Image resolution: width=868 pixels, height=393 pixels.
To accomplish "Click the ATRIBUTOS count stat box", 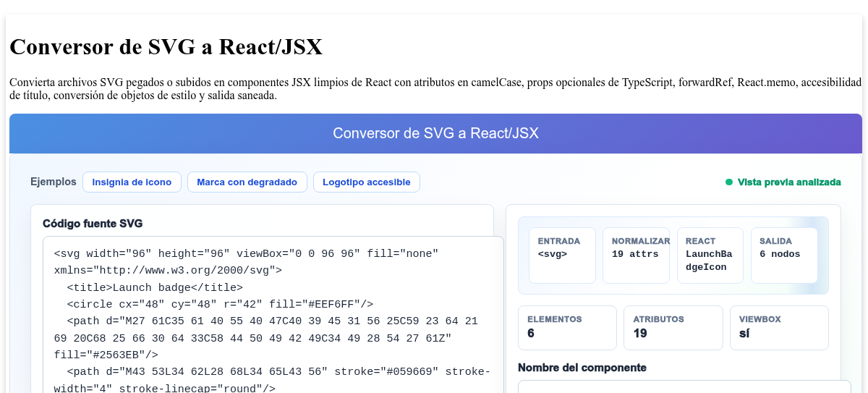I will [673, 327].
